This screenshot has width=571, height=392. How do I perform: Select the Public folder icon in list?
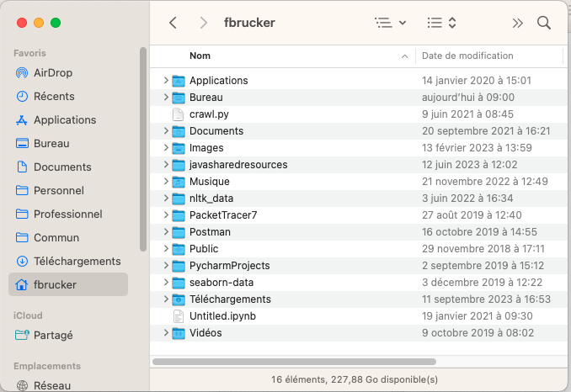[x=178, y=249]
